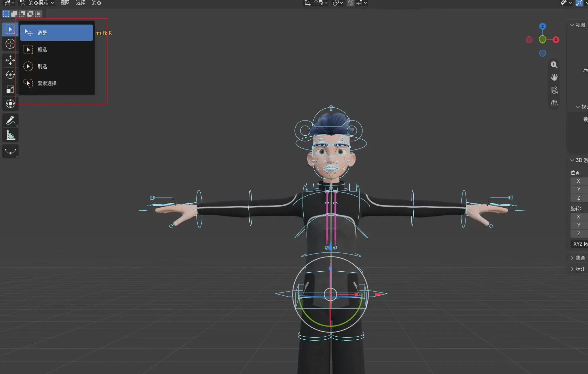The width and height of the screenshot is (588, 374).
Task: Select the 3D Cursor tool
Action: [x=10, y=44]
